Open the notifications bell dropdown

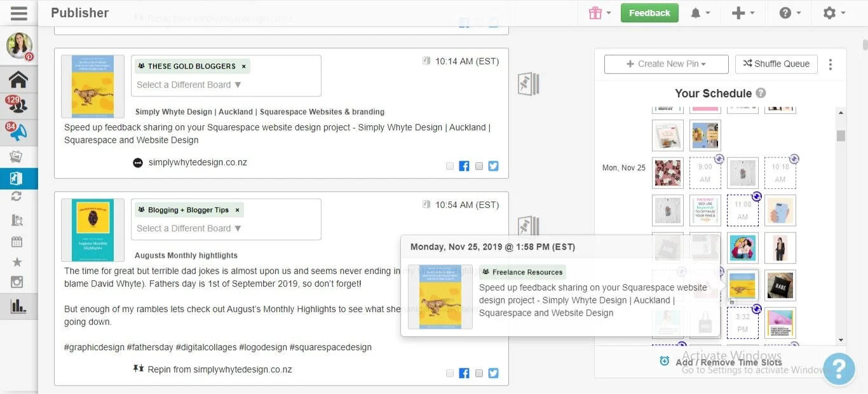(x=700, y=13)
